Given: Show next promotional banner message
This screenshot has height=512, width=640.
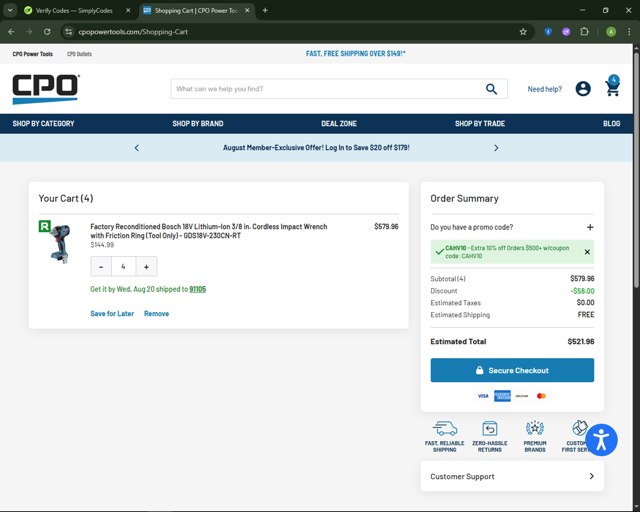Looking at the screenshot, I should (496, 148).
